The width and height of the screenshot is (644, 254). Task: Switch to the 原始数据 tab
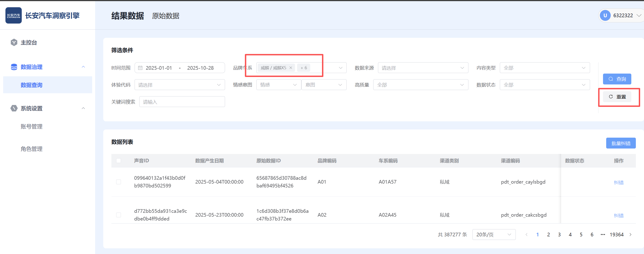tap(166, 16)
